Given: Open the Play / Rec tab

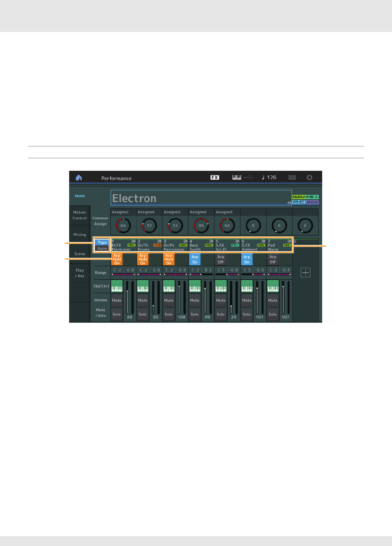Looking at the screenshot, I should [80, 273].
